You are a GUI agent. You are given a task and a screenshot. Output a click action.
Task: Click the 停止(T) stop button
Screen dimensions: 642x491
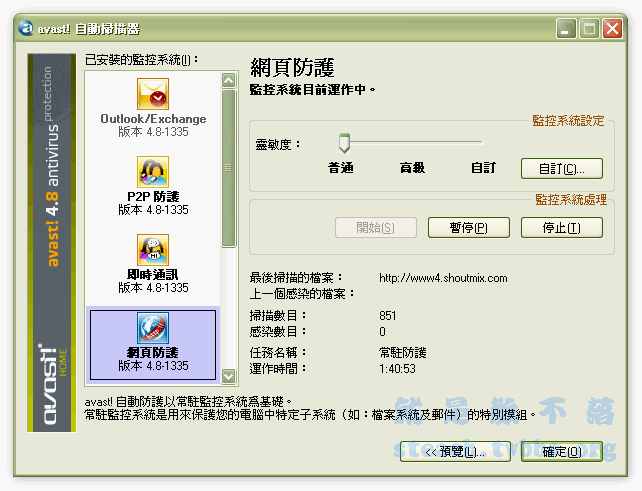coord(562,228)
